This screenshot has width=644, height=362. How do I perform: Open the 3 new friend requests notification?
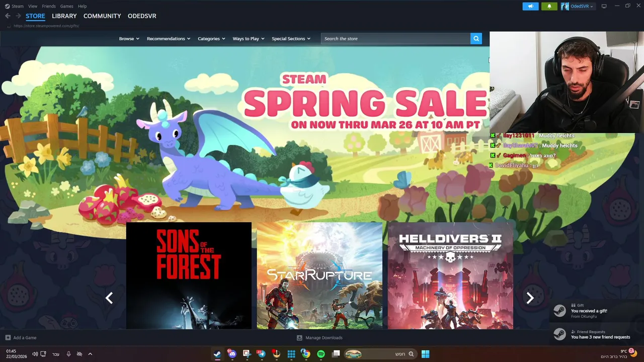(596, 334)
